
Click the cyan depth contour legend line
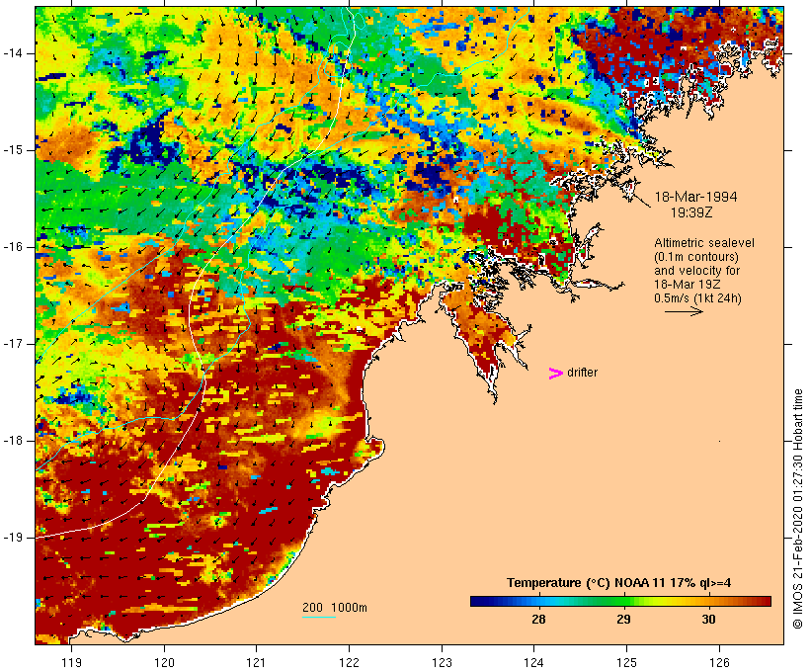tap(318, 618)
